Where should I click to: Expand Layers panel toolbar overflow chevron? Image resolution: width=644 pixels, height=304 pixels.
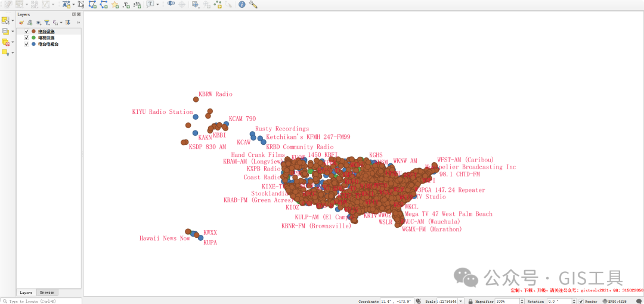coord(79,23)
